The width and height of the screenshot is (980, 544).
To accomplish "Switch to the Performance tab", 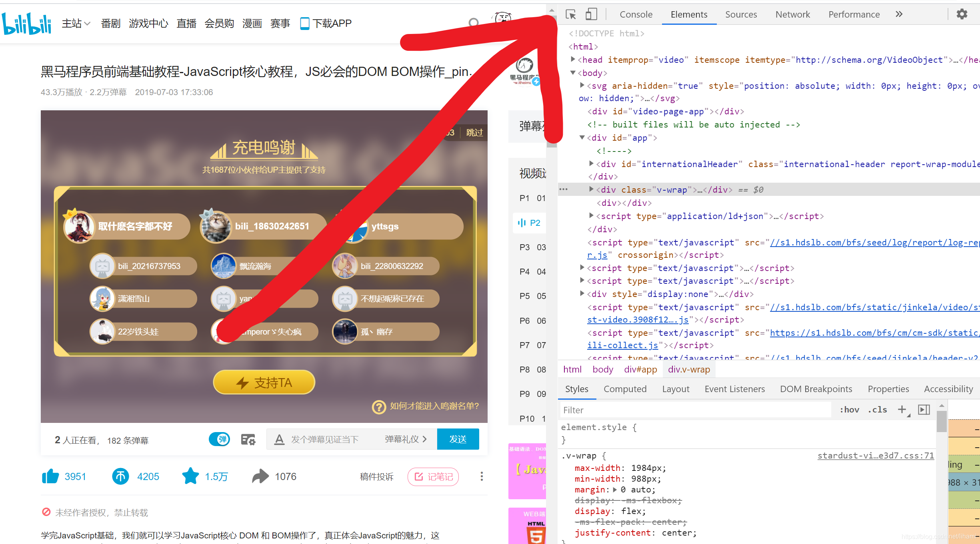I will (x=854, y=14).
